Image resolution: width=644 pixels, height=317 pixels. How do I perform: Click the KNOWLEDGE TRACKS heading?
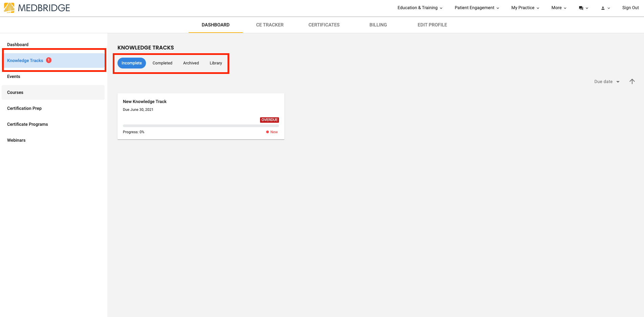coord(146,47)
